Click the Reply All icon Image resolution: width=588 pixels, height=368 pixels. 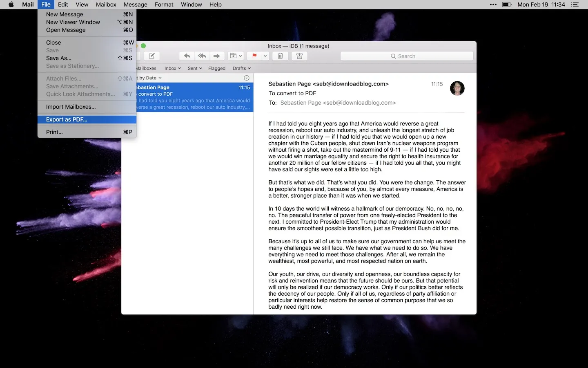pos(202,56)
